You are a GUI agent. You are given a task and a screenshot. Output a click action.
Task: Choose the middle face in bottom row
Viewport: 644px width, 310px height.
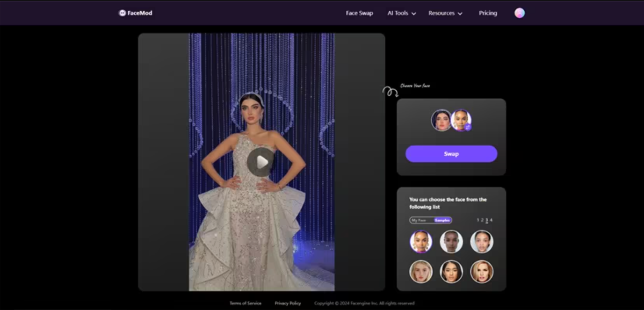tap(451, 272)
